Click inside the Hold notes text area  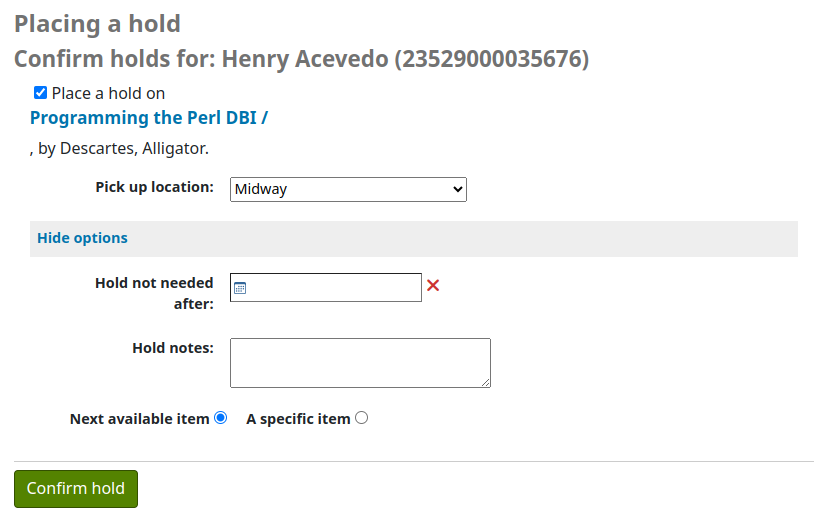360,362
